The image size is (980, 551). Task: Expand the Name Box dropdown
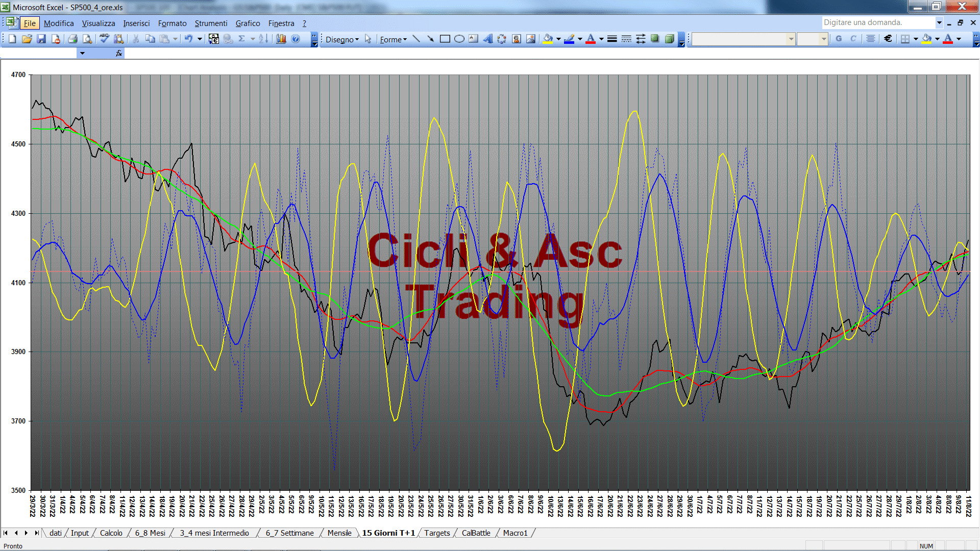coord(82,53)
